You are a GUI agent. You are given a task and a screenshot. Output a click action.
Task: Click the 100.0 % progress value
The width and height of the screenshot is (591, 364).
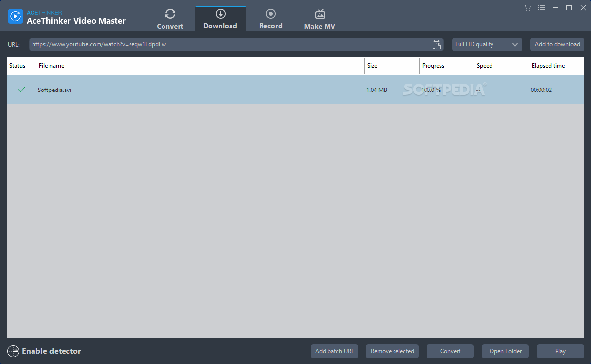coord(431,90)
